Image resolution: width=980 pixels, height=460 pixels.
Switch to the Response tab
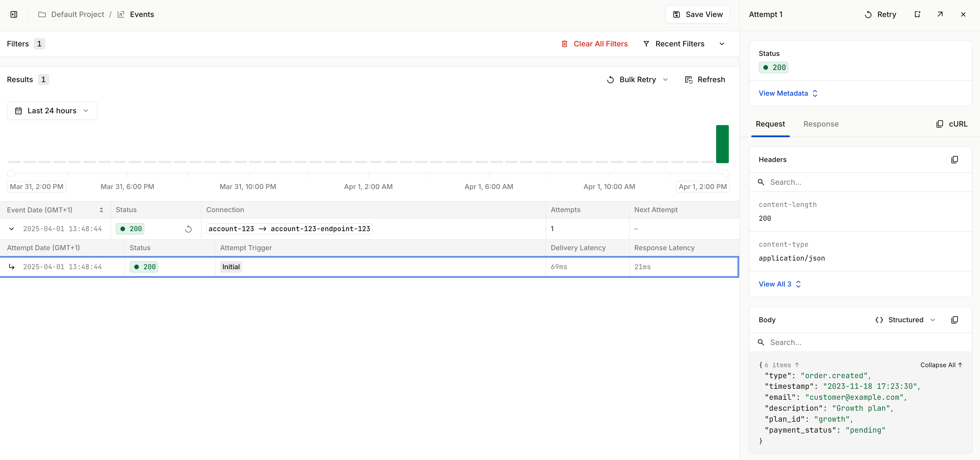(x=821, y=124)
